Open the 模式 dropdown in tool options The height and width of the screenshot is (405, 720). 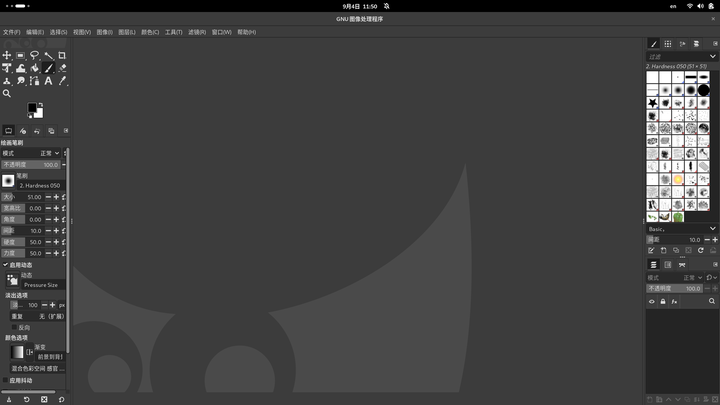(31, 153)
